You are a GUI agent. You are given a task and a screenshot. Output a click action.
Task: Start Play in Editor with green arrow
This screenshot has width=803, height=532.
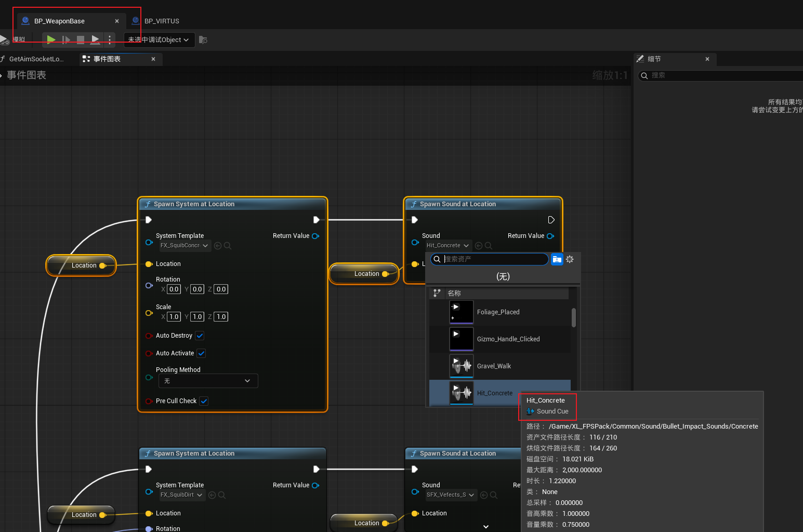click(x=51, y=39)
